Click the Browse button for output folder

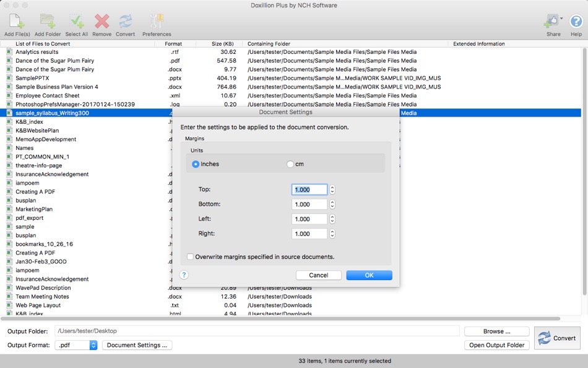point(496,331)
